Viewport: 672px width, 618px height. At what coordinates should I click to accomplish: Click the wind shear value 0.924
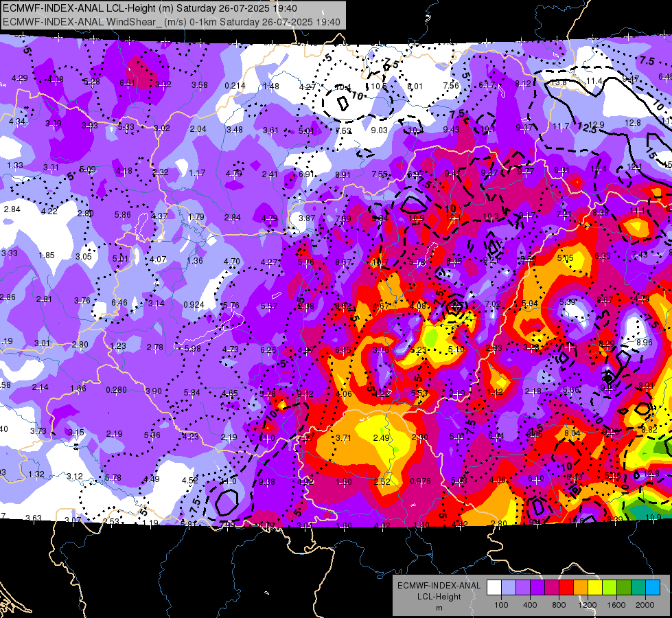(x=194, y=304)
